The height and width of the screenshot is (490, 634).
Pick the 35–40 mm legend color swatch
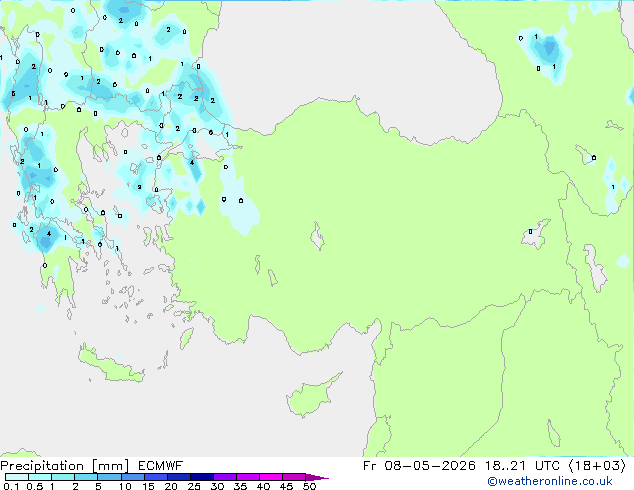click(248, 477)
